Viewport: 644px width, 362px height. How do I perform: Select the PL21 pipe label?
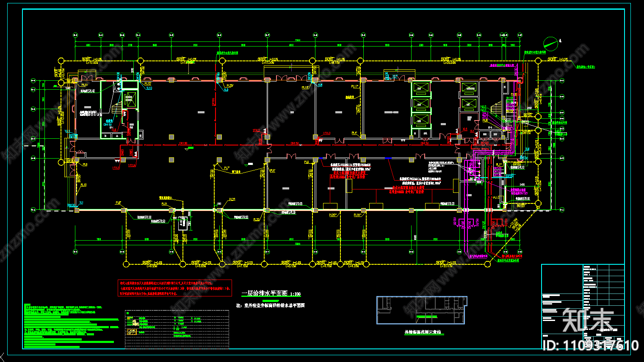point(164,203)
